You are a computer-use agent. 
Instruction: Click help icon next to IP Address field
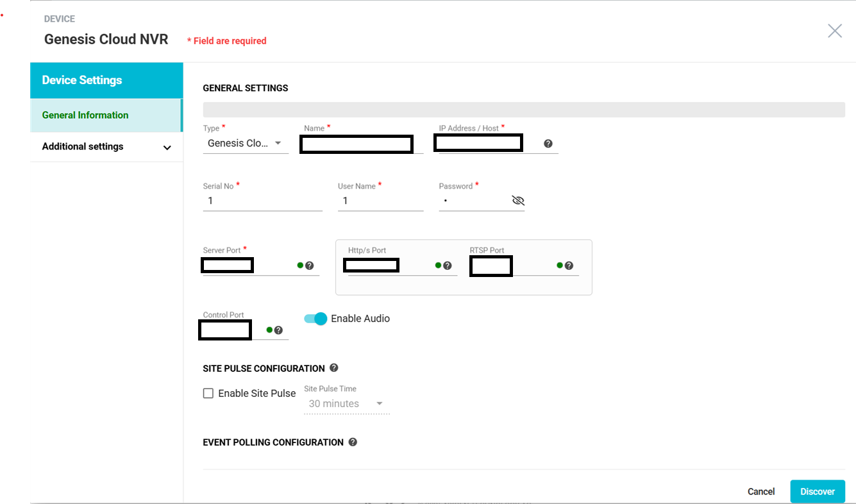[x=548, y=144]
